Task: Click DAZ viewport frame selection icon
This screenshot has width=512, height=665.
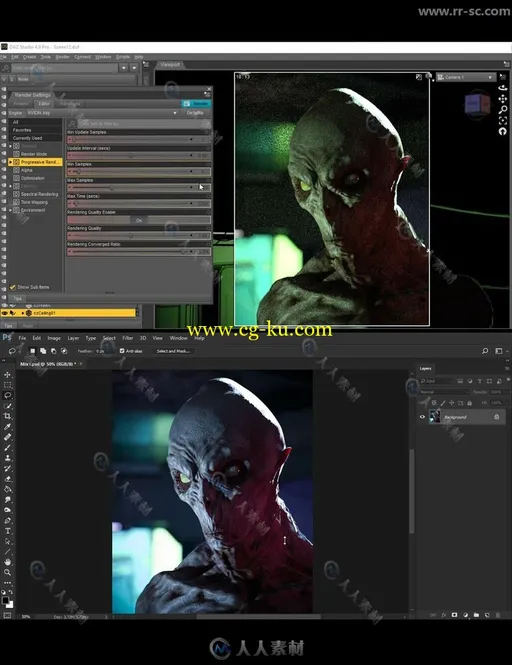Action: point(503,120)
